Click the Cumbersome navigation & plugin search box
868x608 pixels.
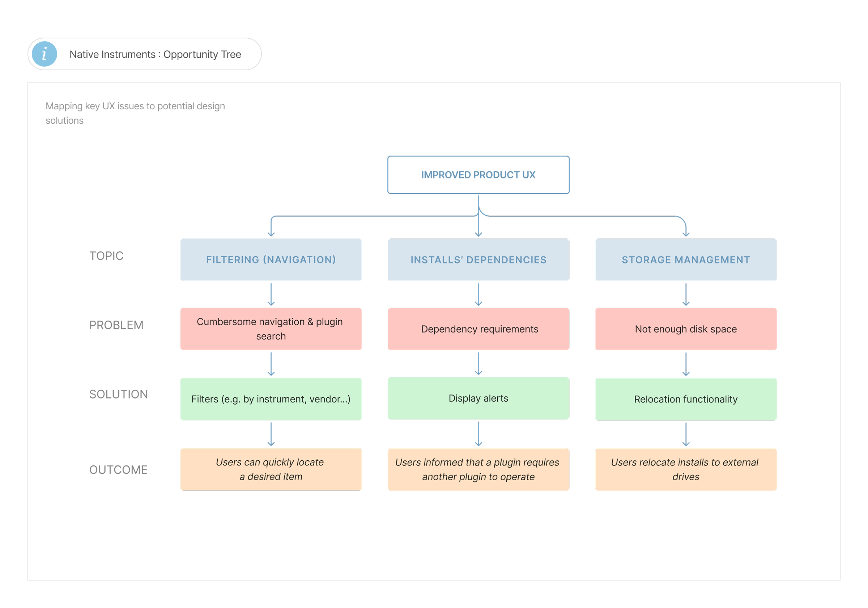coord(271,329)
